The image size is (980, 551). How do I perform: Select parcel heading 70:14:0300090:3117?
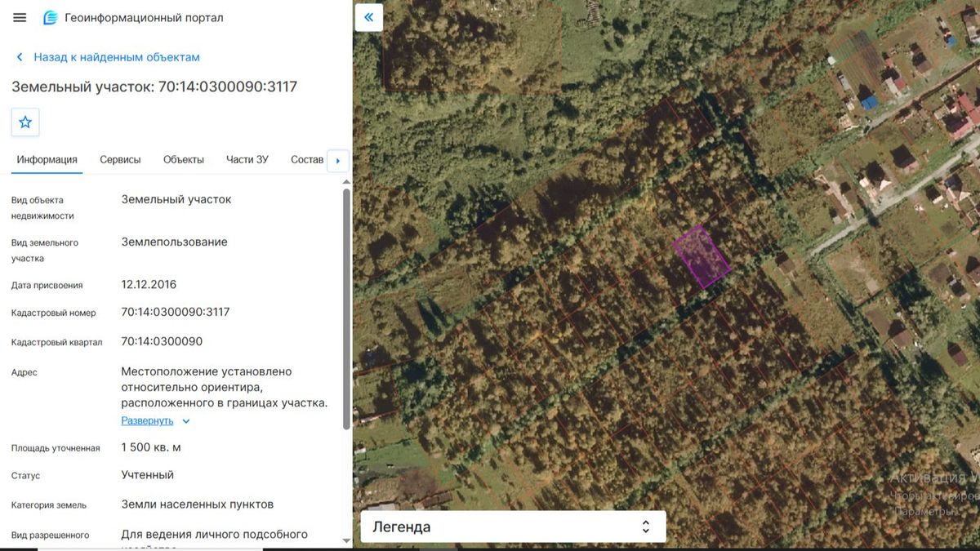coord(154,87)
